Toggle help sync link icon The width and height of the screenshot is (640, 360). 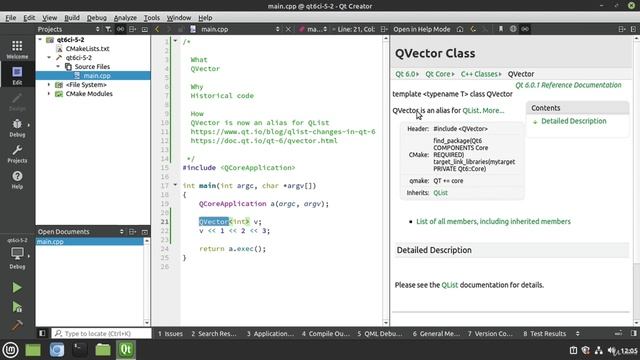[x=525, y=29]
